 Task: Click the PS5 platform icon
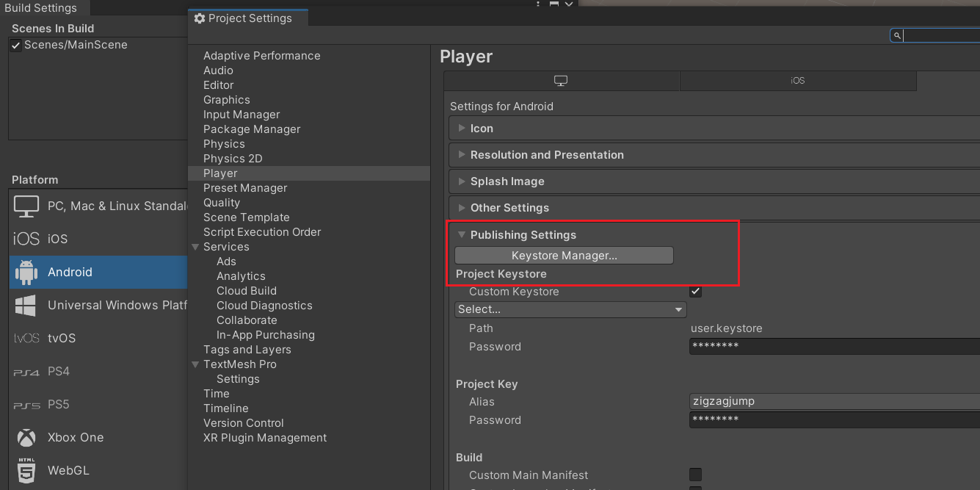pyautogui.click(x=26, y=405)
